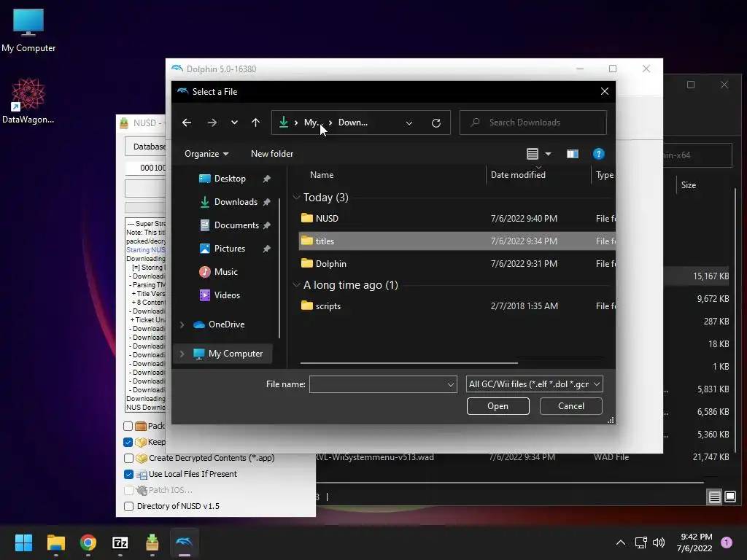
Task: Create a New folder
Action: 272,154
